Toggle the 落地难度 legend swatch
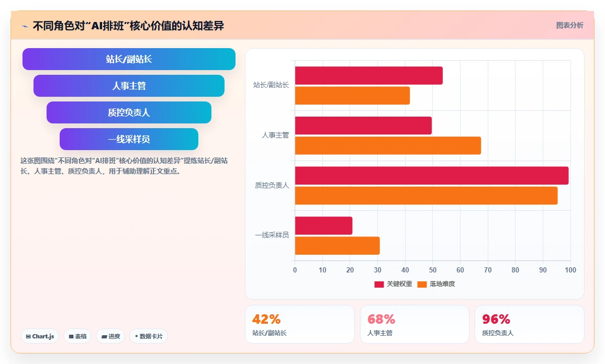The height and width of the screenshot is (364, 605). coord(422,284)
